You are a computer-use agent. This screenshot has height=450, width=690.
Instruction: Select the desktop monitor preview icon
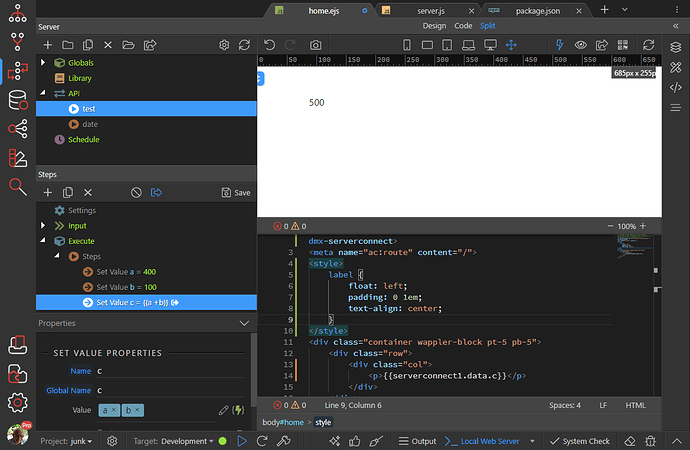coord(490,45)
